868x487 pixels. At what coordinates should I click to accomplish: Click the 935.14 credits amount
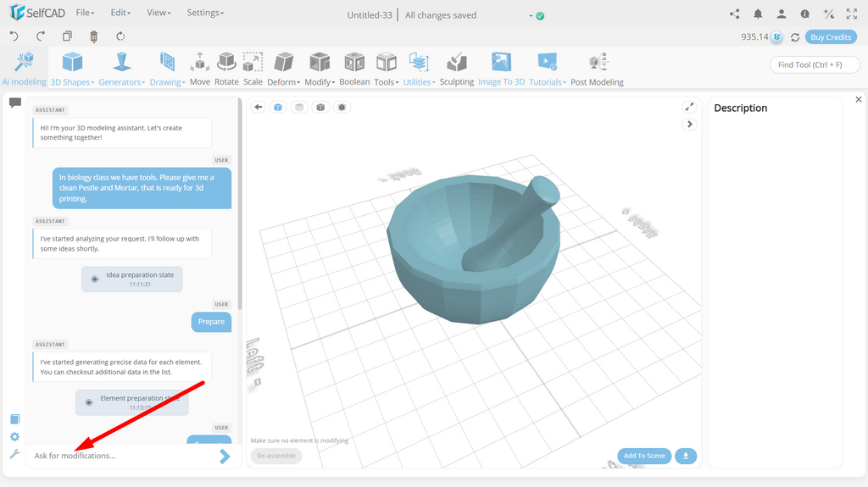pyautogui.click(x=754, y=37)
